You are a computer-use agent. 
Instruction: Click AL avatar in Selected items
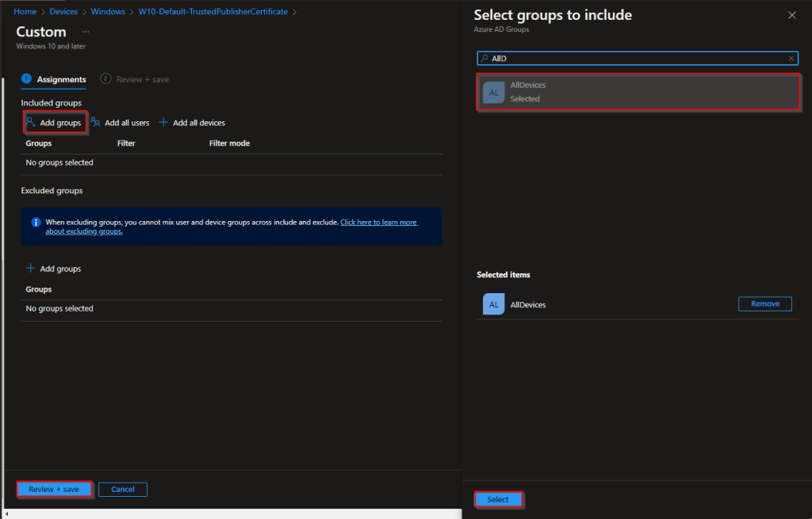click(x=494, y=304)
